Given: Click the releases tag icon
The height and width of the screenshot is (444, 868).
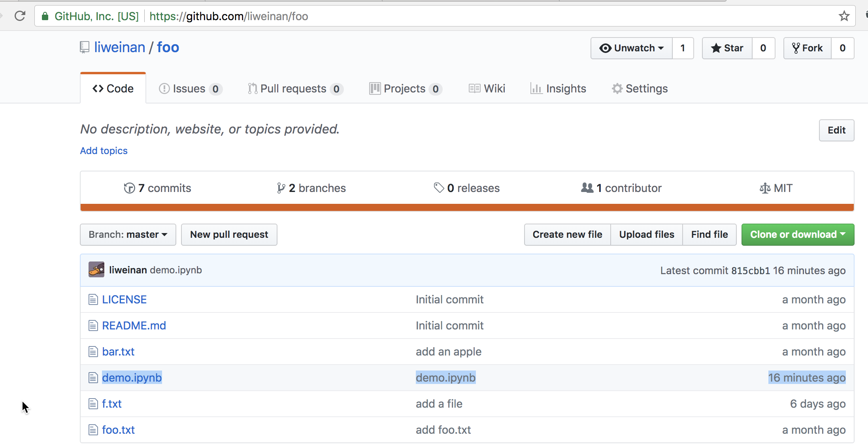Looking at the screenshot, I should point(439,188).
